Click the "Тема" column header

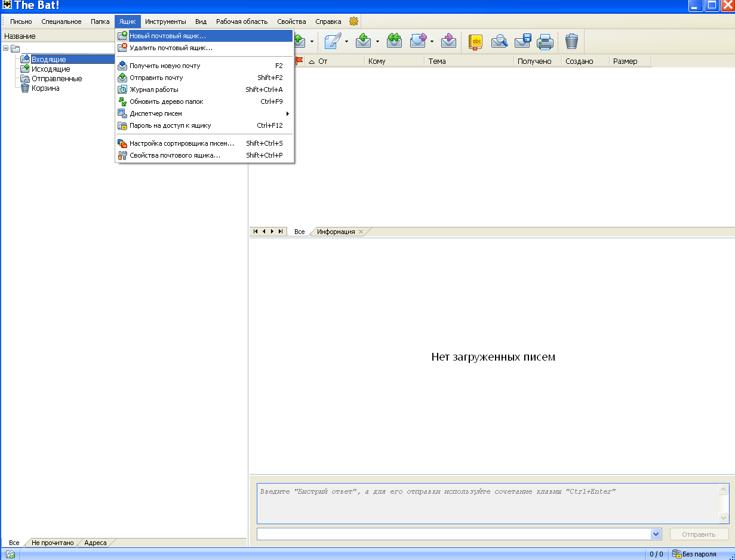pos(437,61)
